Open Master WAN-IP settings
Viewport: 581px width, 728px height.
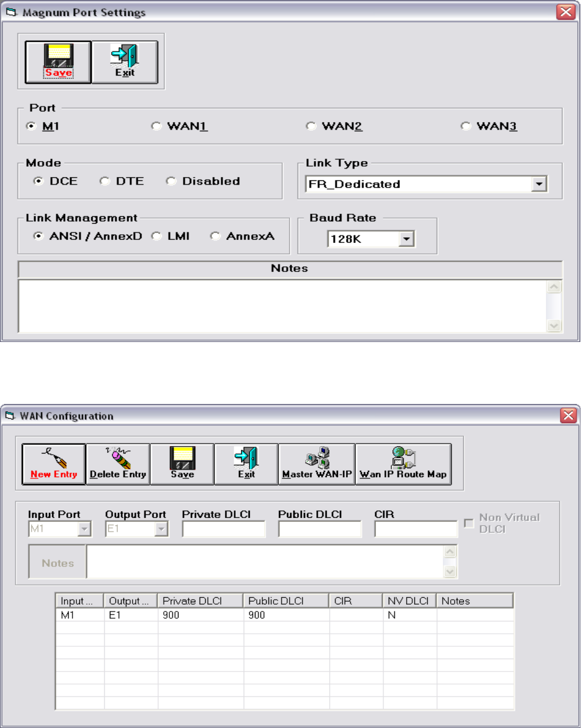coord(317,464)
